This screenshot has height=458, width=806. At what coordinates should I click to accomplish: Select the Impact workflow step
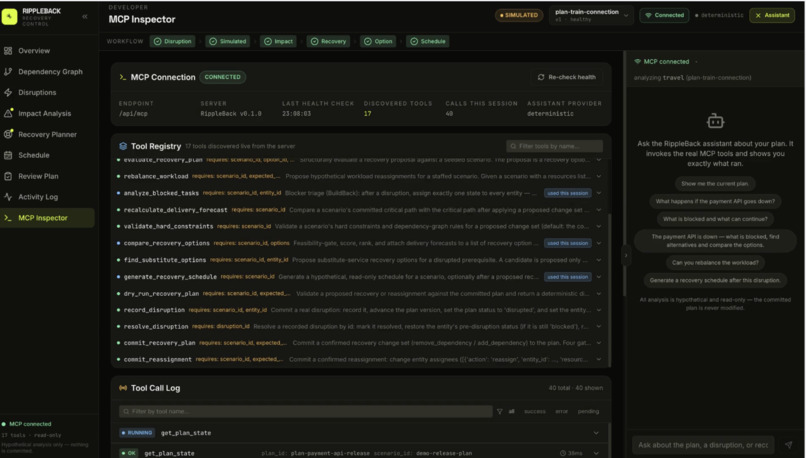point(279,41)
